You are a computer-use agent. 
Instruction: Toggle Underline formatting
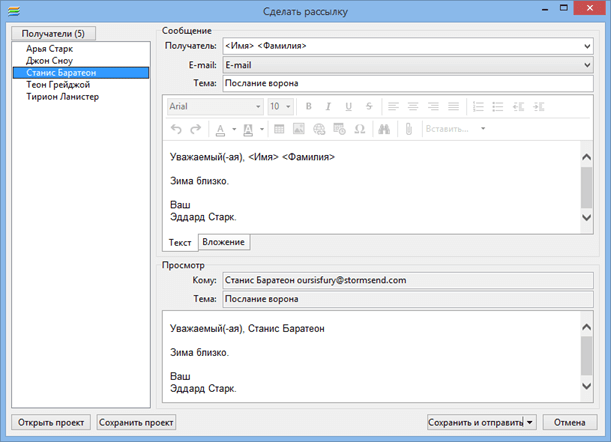(x=348, y=106)
